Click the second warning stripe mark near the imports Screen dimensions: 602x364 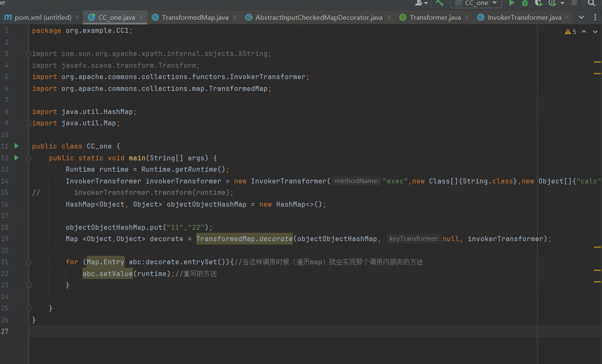click(x=597, y=74)
